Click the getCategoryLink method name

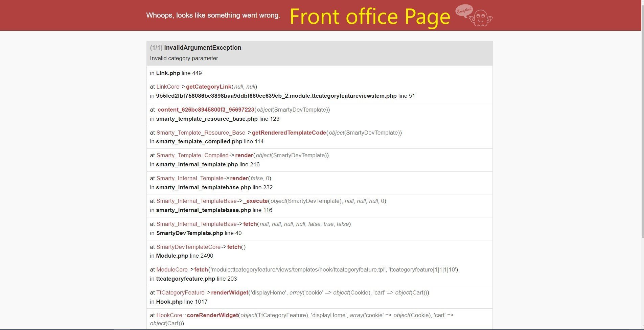coord(209,87)
